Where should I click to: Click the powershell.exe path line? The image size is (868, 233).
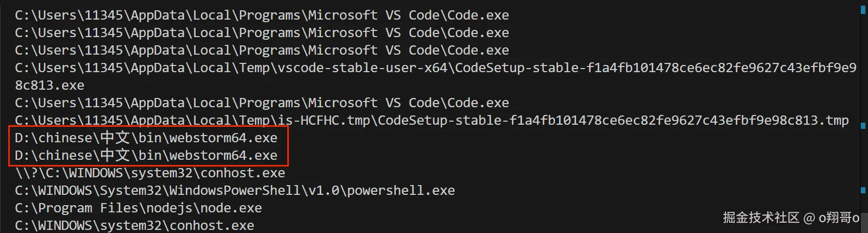click(x=234, y=191)
